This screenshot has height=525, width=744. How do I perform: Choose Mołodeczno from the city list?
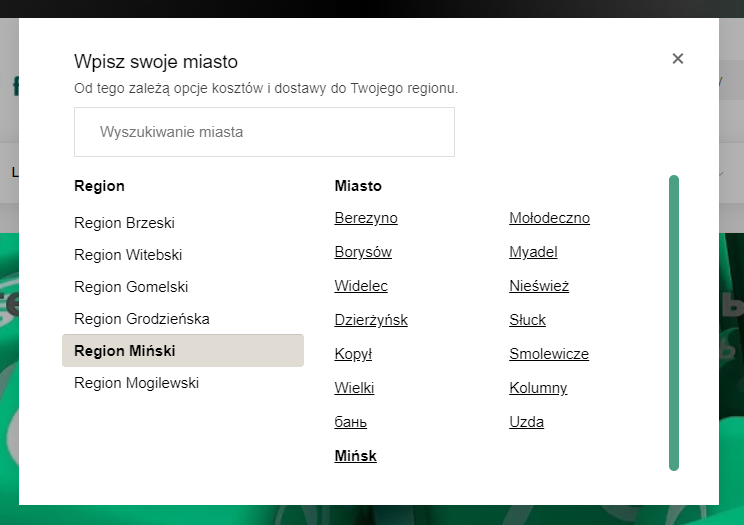[x=549, y=218]
